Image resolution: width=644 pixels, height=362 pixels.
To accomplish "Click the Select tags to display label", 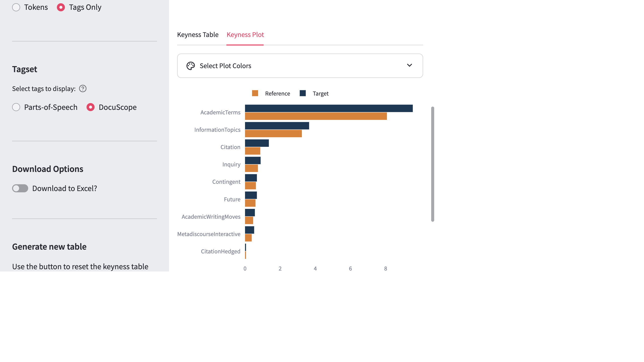I will tap(44, 89).
